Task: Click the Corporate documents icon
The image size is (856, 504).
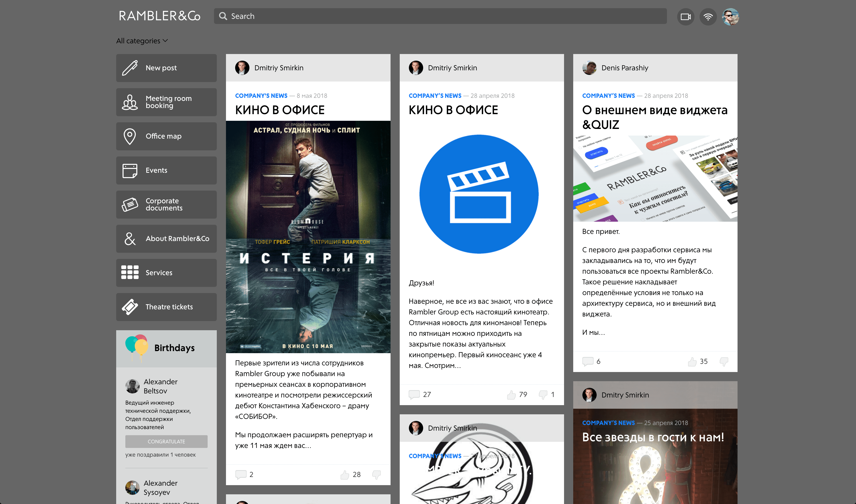Action: 130,204
